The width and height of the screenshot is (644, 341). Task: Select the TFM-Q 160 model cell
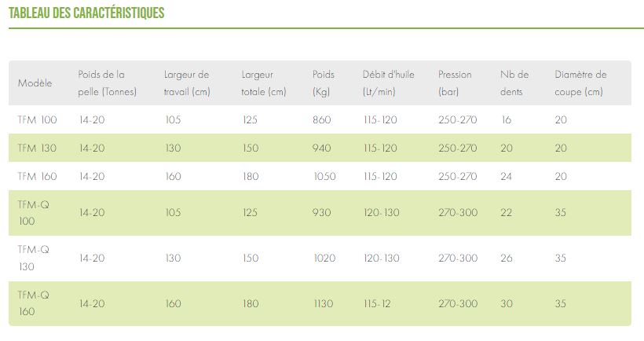33,303
